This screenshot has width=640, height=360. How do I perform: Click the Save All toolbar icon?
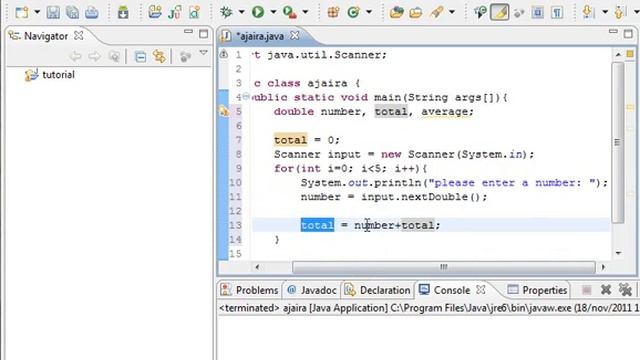pos(72,12)
